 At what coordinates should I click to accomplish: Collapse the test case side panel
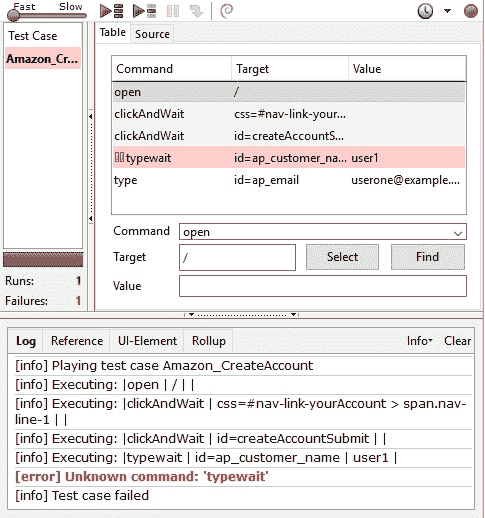click(91, 116)
